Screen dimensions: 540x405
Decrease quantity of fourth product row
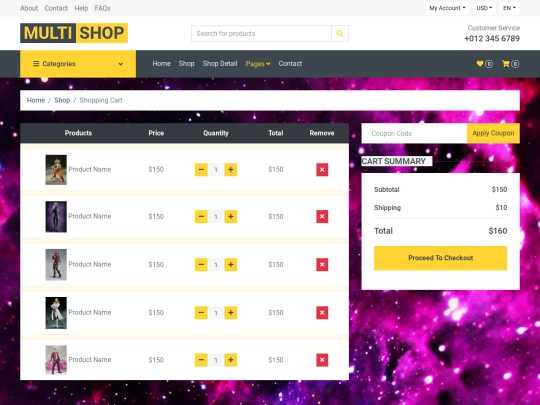click(x=201, y=313)
